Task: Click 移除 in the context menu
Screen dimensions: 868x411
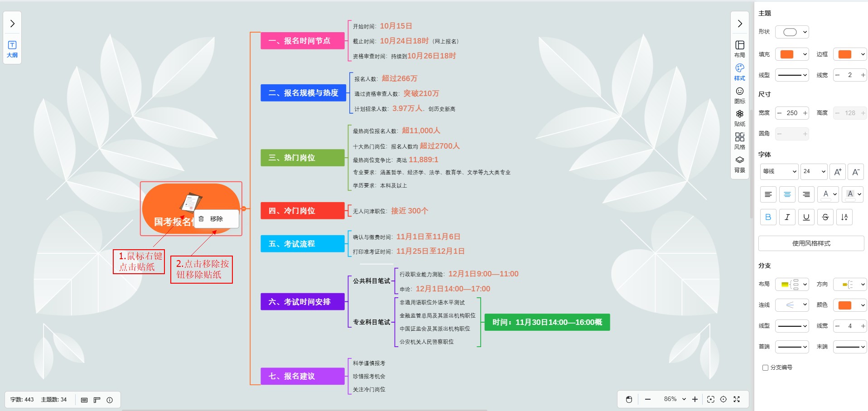Action: pyautogui.click(x=216, y=219)
